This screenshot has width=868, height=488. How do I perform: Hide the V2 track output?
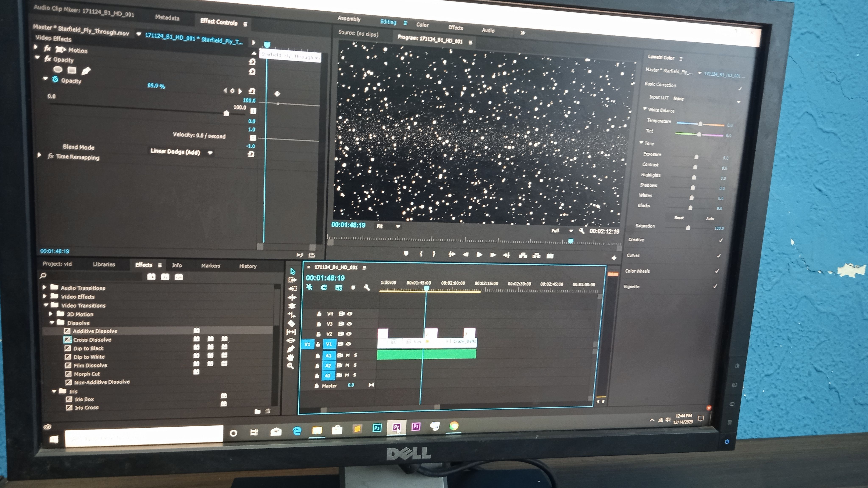349,334
